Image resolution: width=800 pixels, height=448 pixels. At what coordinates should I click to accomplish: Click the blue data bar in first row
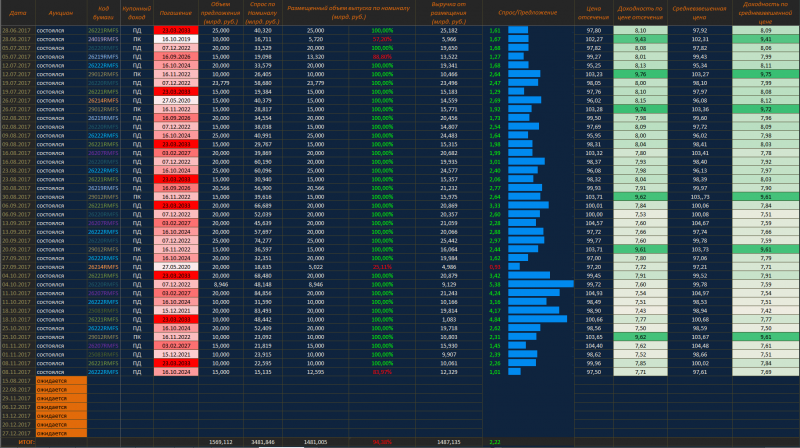tap(518, 31)
